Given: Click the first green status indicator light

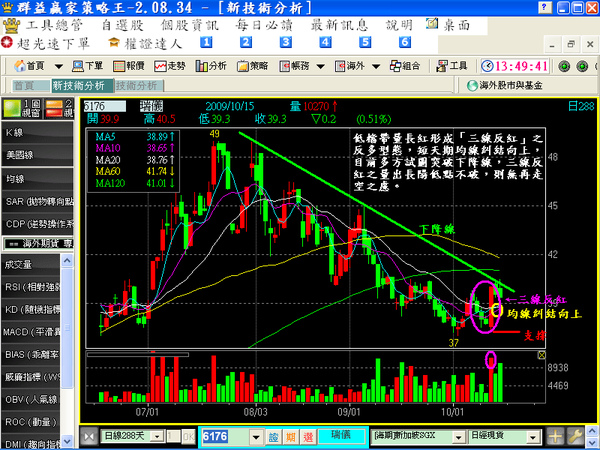Looking at the screenshot, I should (564, 67).
